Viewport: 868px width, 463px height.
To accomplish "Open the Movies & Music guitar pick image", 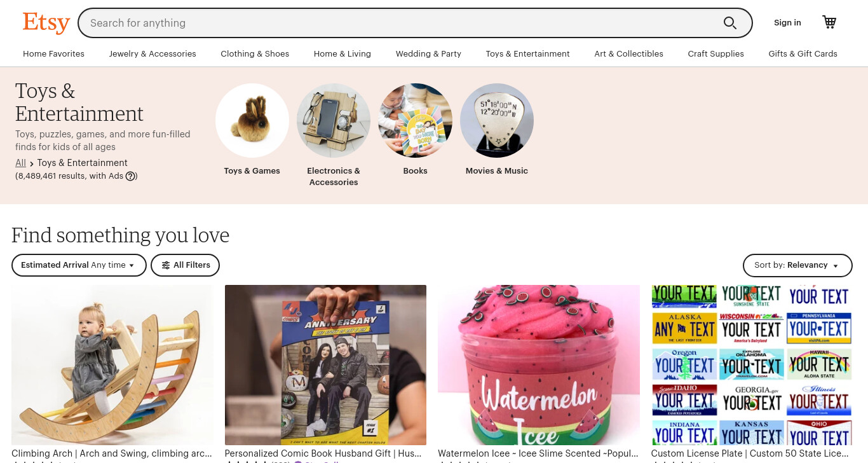I will tap(497, 120).
